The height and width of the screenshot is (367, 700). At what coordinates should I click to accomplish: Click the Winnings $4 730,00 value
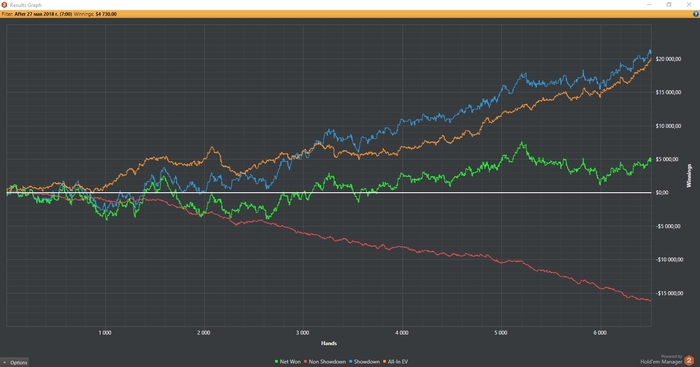click(x=106, y=14)
